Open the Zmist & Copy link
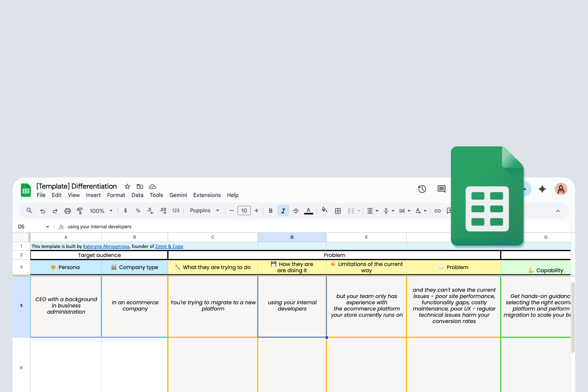 pyautogui.click(x=169, y=246)
